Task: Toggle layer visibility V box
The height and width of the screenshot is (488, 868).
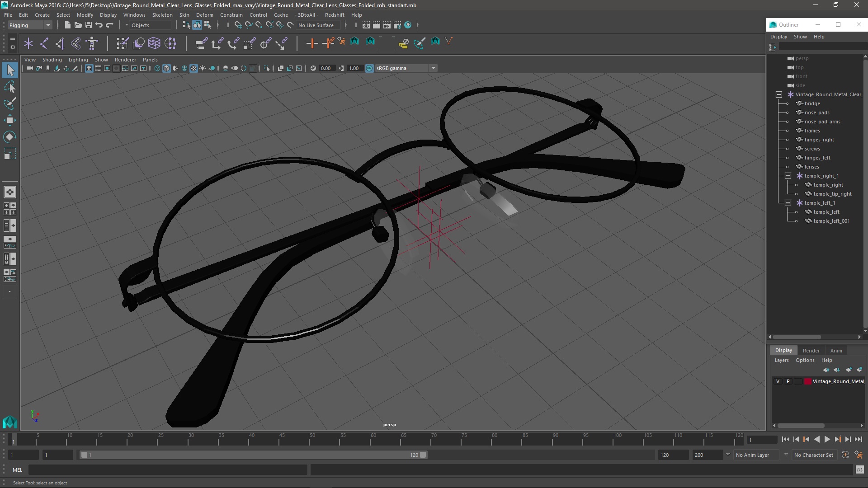Action: [x=778, y=381]
